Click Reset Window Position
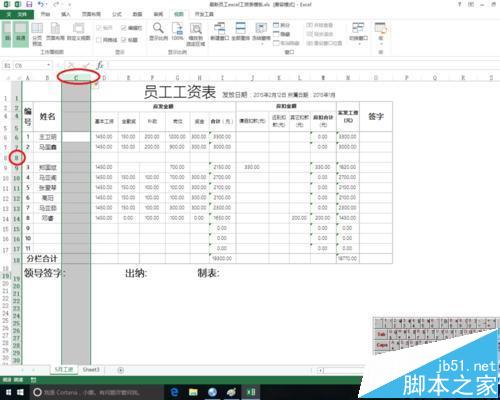The height and width of the screenshot is (400, 500). tap(324, 43)
